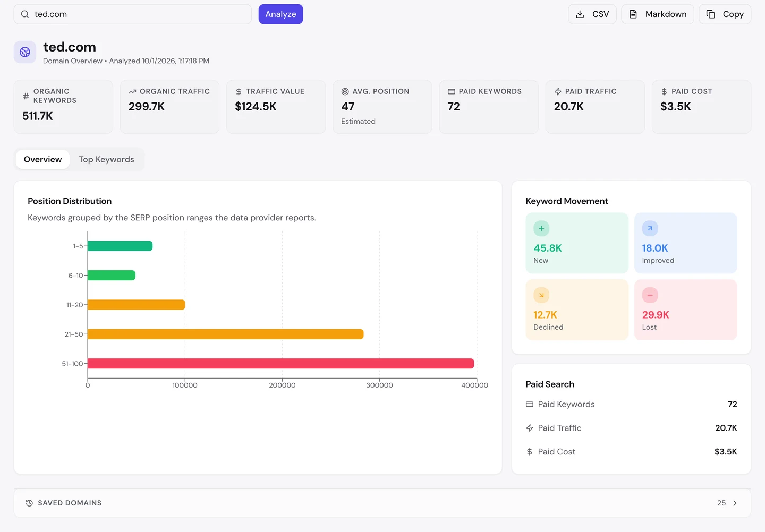This screenshot has height=532, width=765.
Task: Click the lightning icon in Paid Traffic stat card
Action: [x=558, y=91]
